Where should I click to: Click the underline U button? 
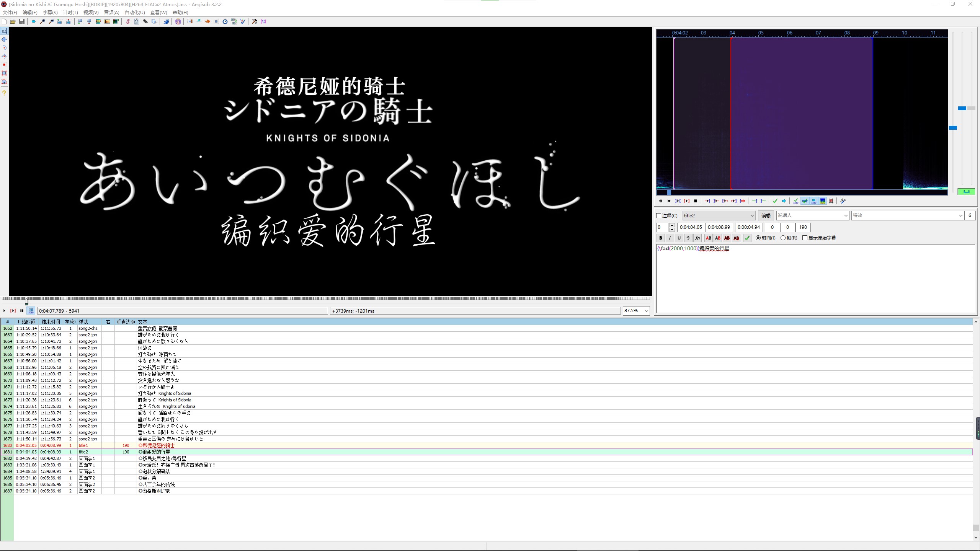(x=679, y=238)
